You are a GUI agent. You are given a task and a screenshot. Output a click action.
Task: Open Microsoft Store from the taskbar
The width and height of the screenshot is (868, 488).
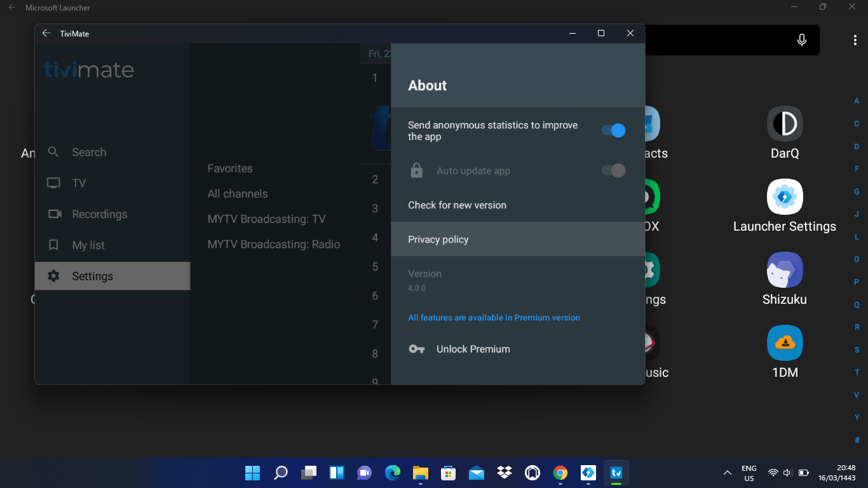448,473
